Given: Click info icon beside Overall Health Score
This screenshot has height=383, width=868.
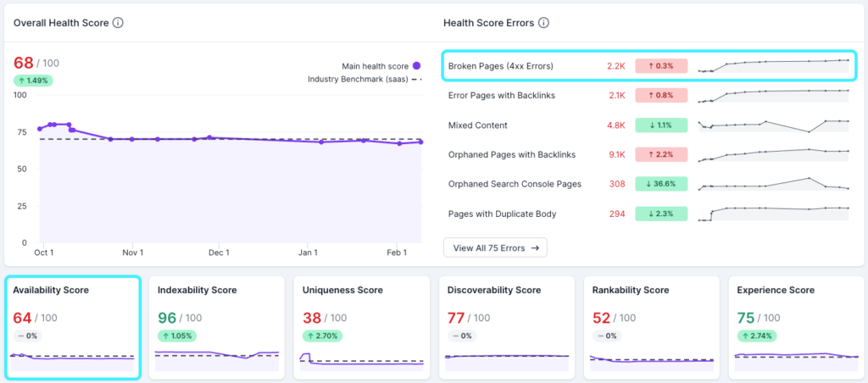Looking at the screenshot, I should [x=118, y=23].
